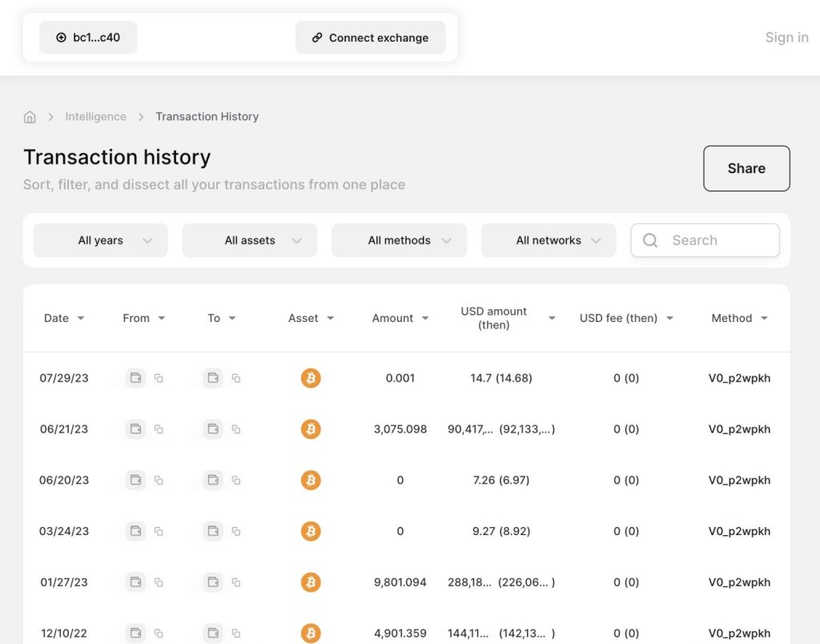Copy From address in 06/21/23 row
The image size is (820, 644).
point(159,429)
